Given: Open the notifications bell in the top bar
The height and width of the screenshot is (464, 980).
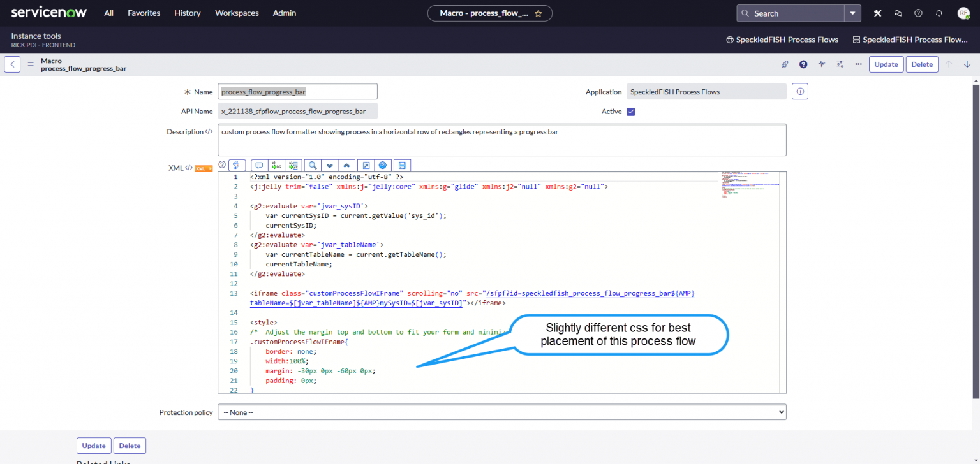Looking at the screenshot, I should pos(939,13).
